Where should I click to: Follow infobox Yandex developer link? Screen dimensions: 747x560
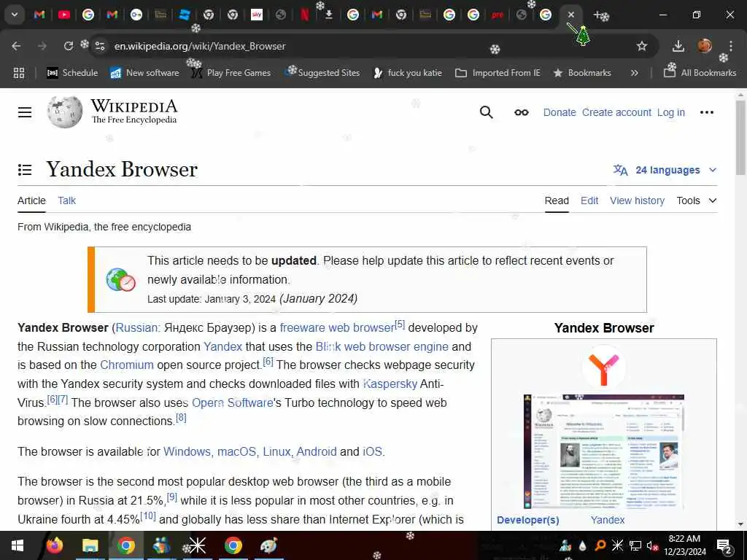click(608, 520)
